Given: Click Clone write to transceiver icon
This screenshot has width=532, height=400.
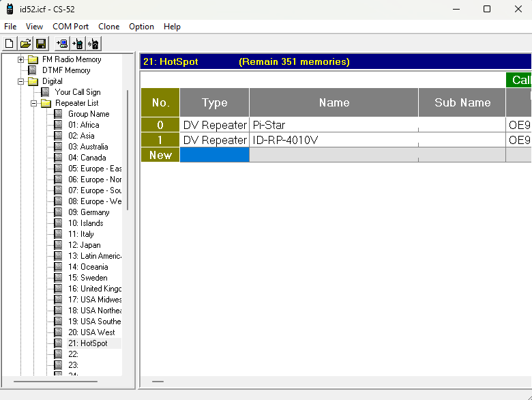Looking at the screenshot, I should point(78,44).
